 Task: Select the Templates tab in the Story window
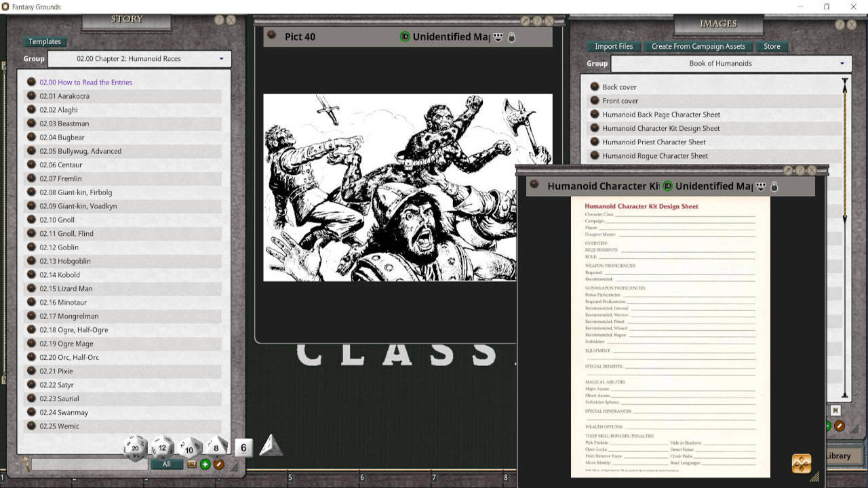[x=45, y=41]
